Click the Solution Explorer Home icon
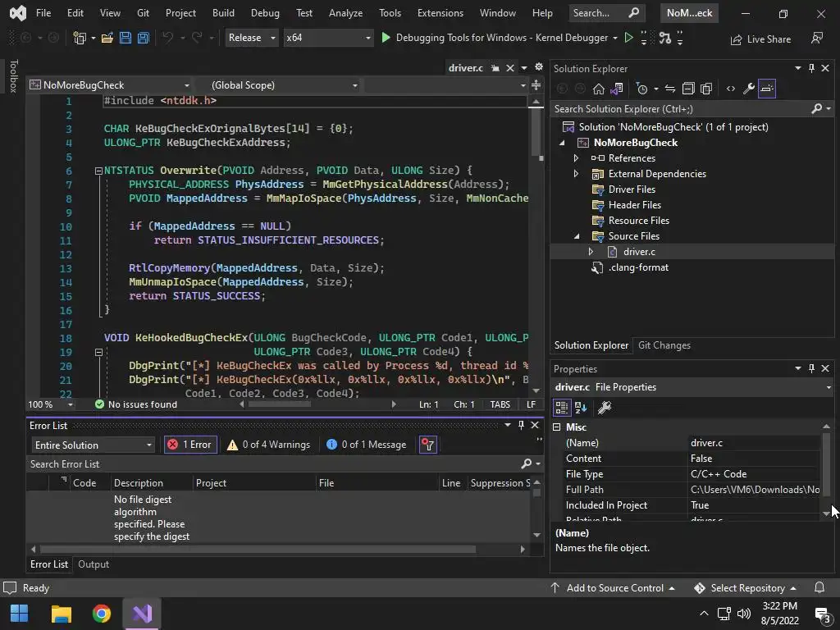Viewport: 840px width, 630px height. [598, 89]
